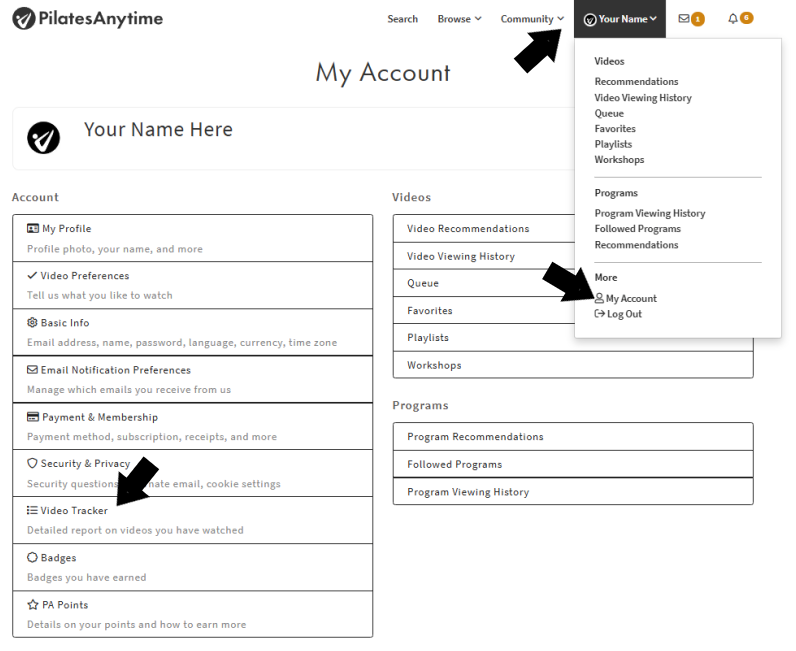Go to Basic Info settings
This screenshot has width=796, height=651.
click(x=192, y=332)
